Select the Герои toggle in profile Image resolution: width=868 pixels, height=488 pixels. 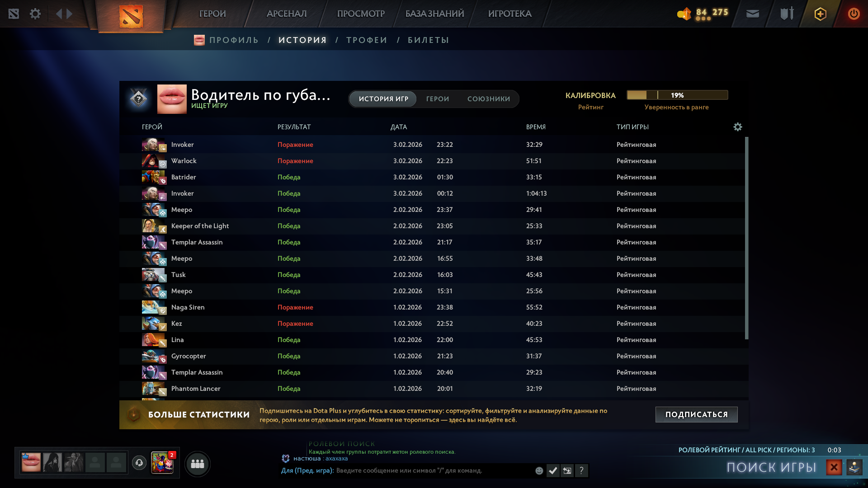[x=437, y=99]
